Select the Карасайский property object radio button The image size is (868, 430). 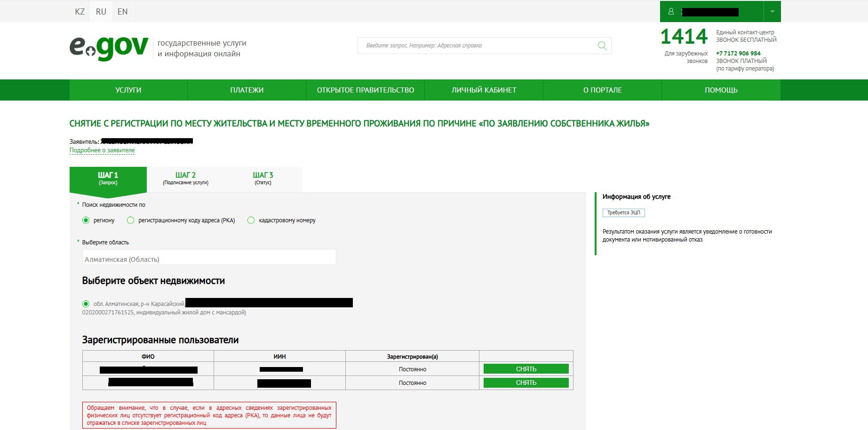pos(86,304)
